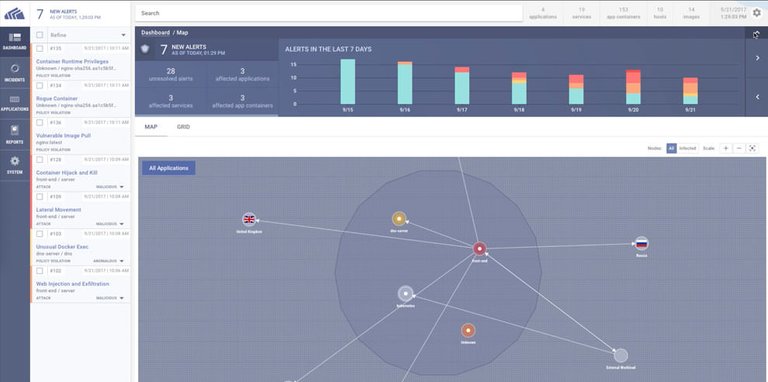The height and width of the screenshot is (382, 768).
Task: Show all nodes with the All toggle
Action: pyautogui.click(x=672, y=148)
